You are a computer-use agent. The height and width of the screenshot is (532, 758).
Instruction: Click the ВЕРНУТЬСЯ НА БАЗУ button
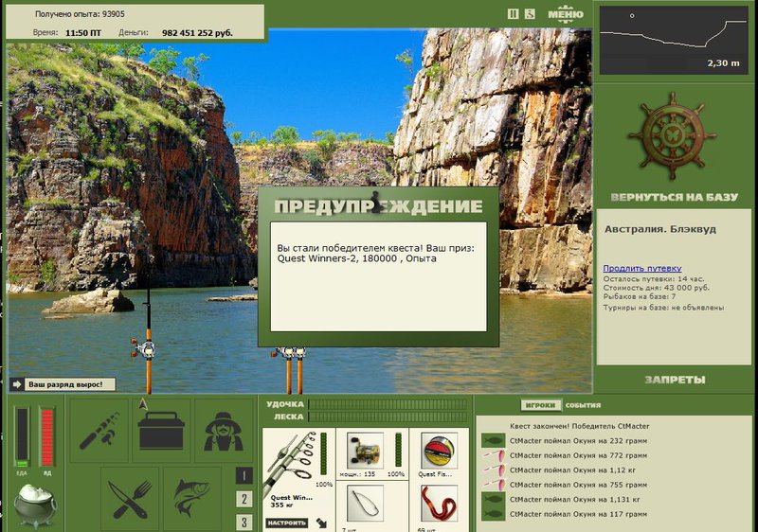pyautogui.click(x=675, y=197)
